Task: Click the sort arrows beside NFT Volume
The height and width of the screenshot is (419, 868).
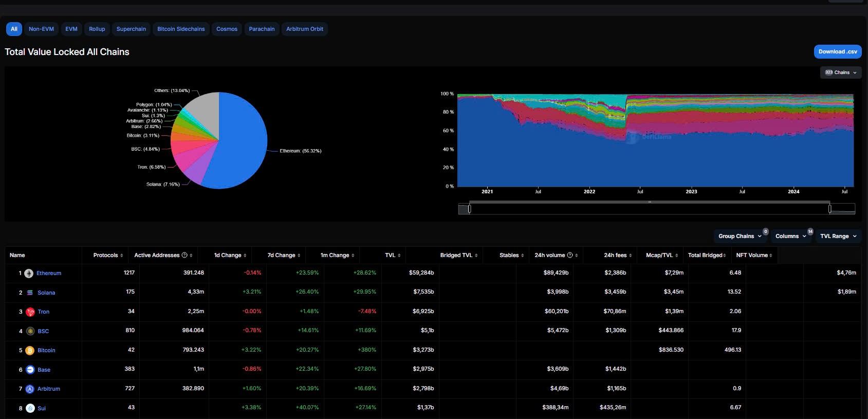Action: 771,256
